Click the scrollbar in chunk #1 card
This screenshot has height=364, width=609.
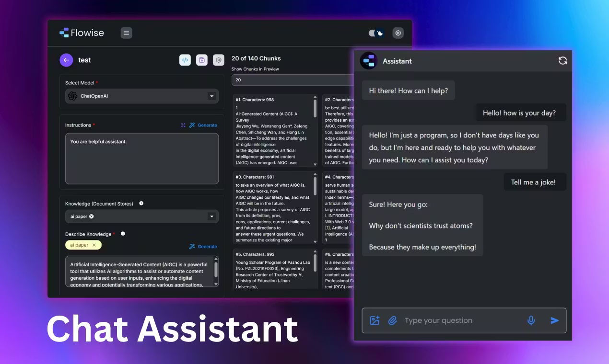tap(315, 108)
